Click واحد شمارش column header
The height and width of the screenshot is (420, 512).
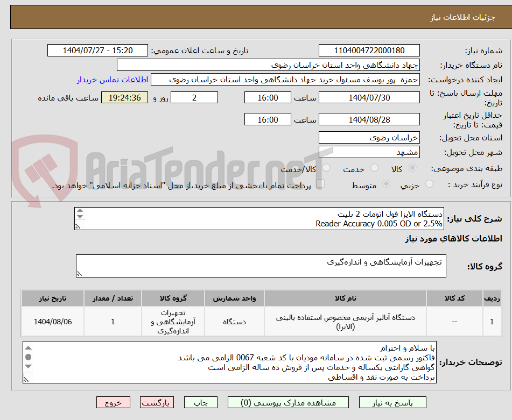[x=234, y=298]
